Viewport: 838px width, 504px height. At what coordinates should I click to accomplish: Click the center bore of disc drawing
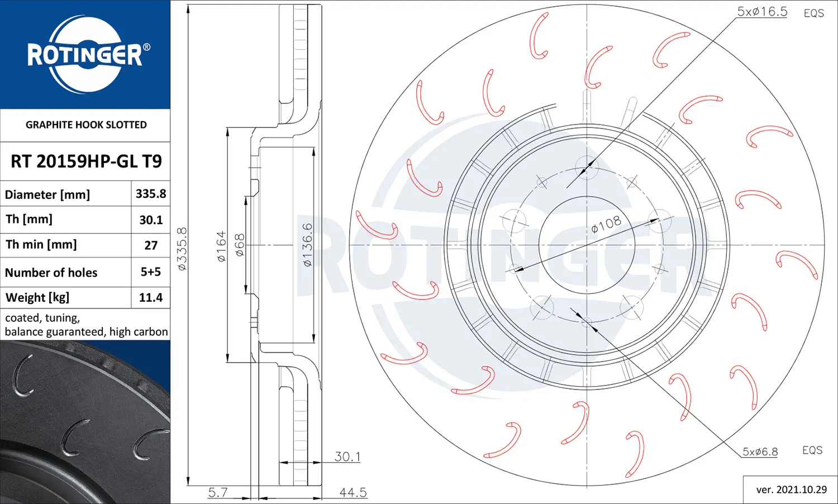[587, 245]
